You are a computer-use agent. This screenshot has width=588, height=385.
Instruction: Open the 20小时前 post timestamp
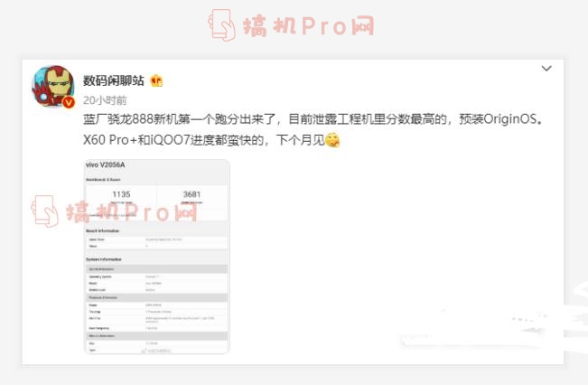point(105,99)
